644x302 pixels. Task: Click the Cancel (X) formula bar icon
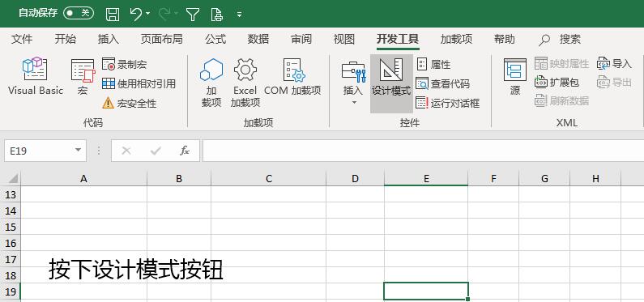pos(126,151)
